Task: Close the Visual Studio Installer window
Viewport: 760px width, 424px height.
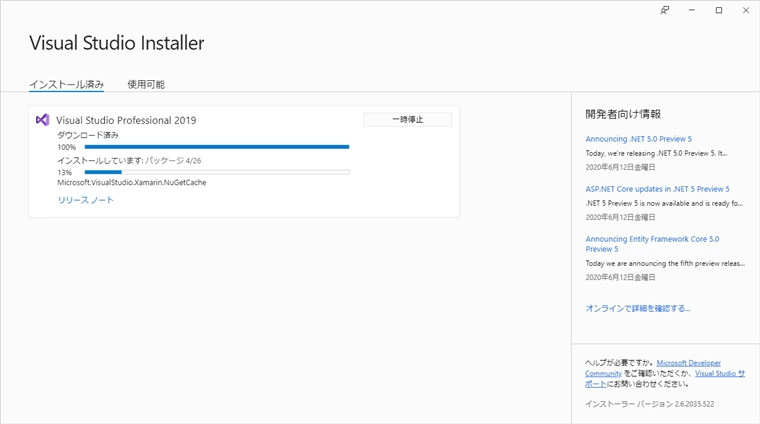Action: 746,10
